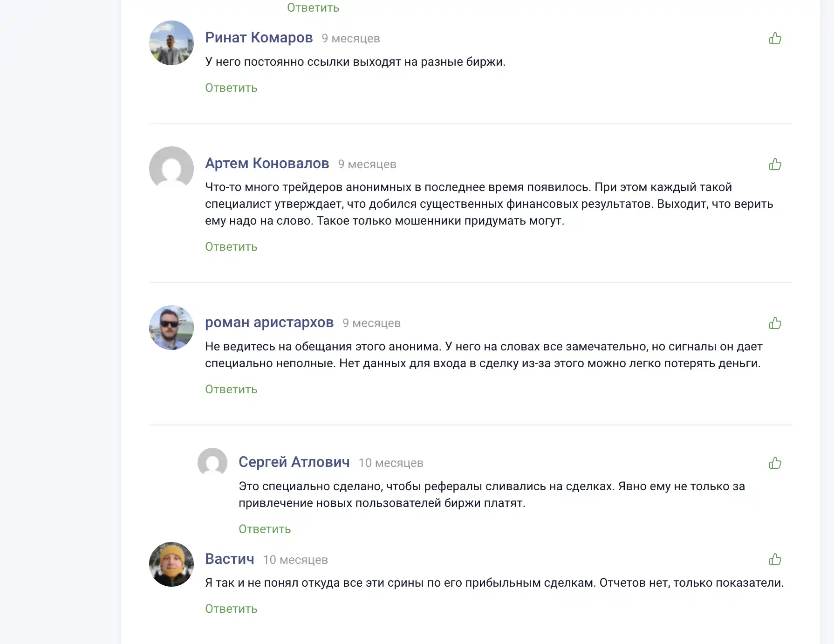Image resolution: width=834 pixels, height=644 pixels.
Task: Open Вастич's avatar photo
Action: point(171,564)
